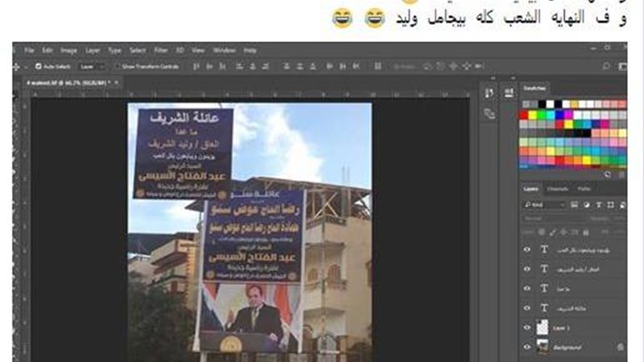Hide the 'وليد الشريف' text layer eye

527,269
